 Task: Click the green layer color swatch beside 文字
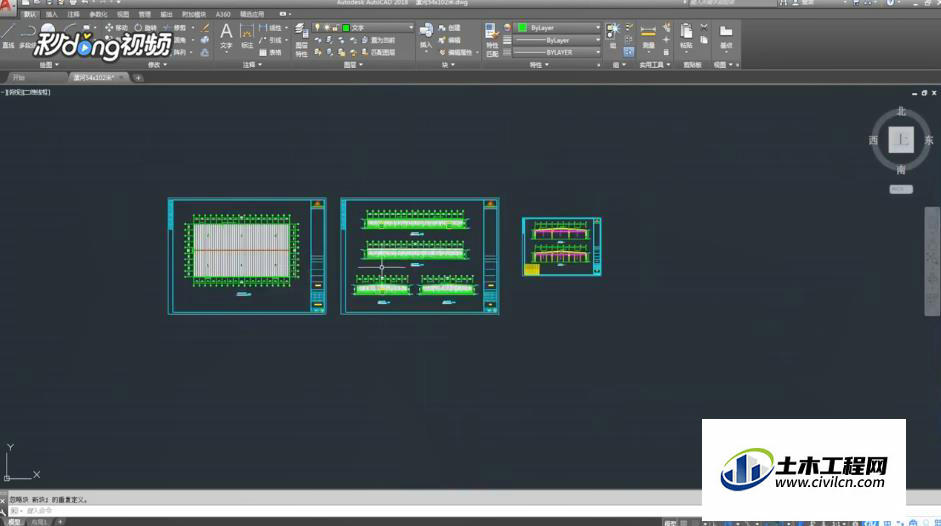pos(346,28)
